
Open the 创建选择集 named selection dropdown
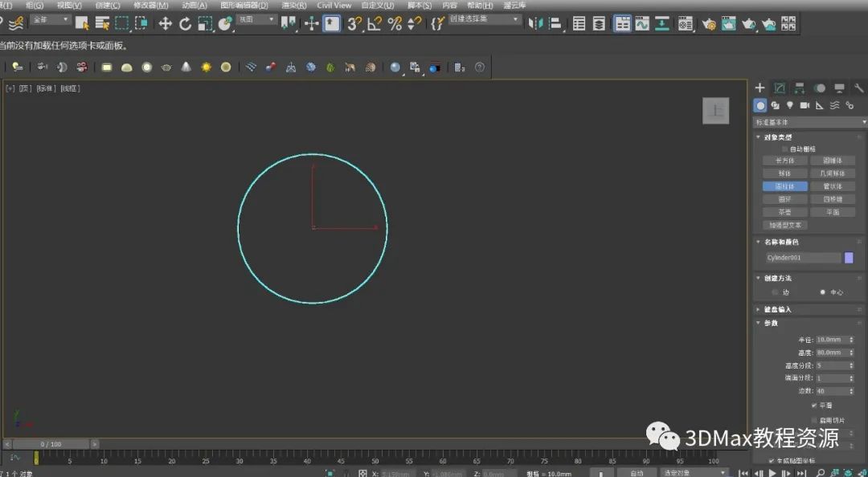coord(484,18)
